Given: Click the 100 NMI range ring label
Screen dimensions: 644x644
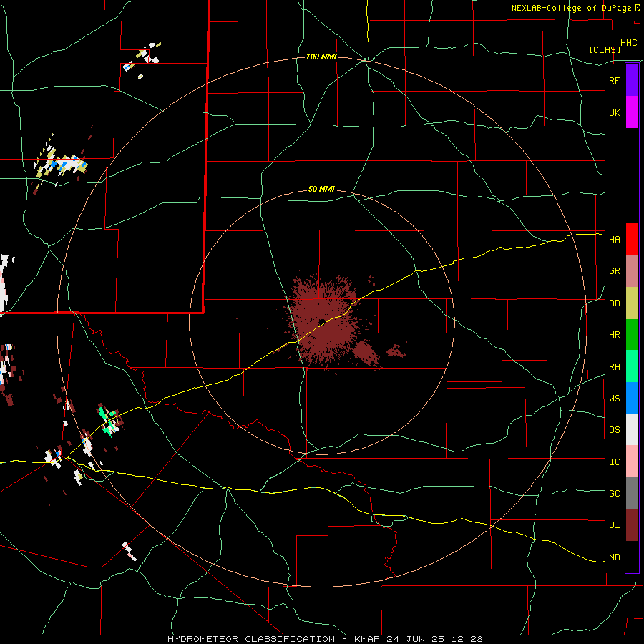Looking at the screenshot, I should pos(321,57).
